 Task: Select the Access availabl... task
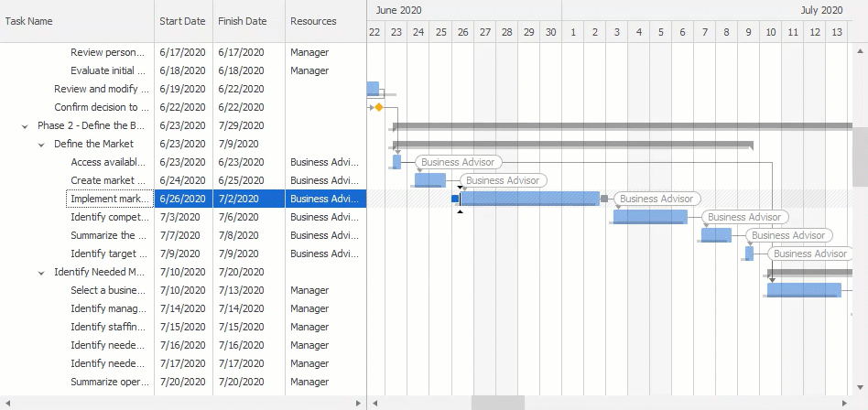(x=108, y=162)
